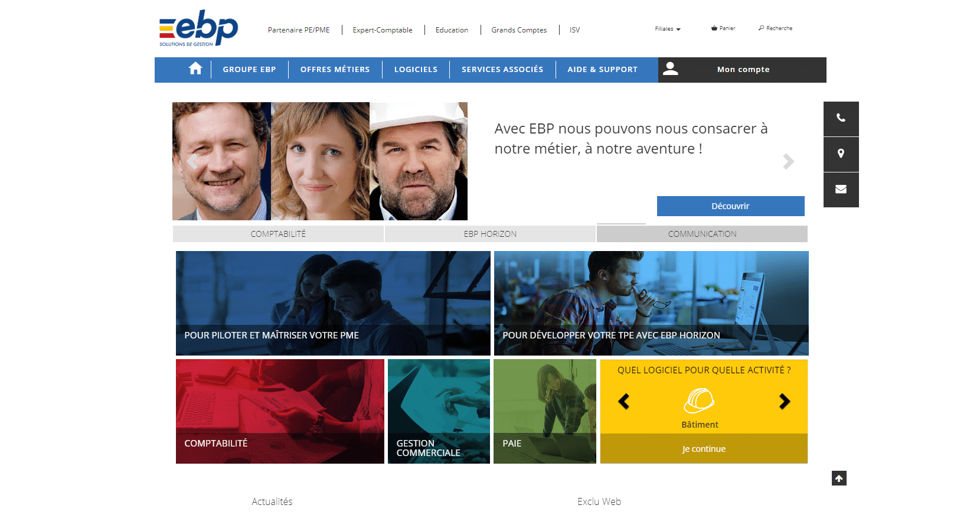Select the Bâtiment helmet icon
The image size is (980, 518).
700,401
